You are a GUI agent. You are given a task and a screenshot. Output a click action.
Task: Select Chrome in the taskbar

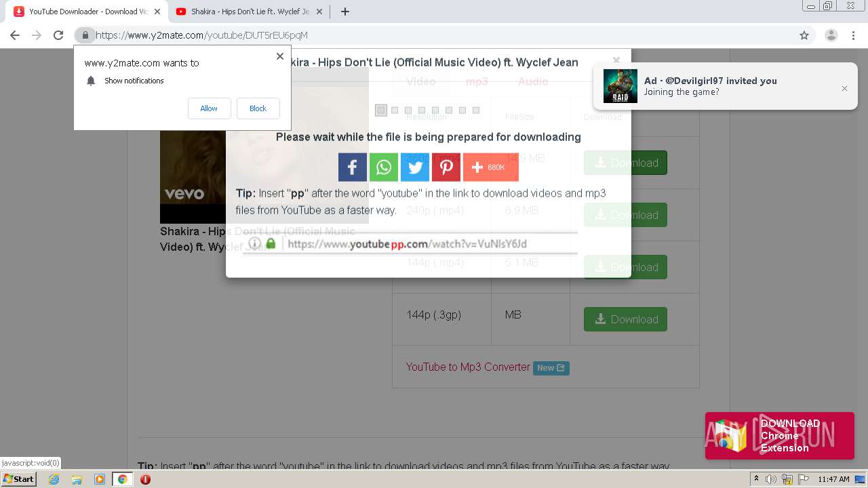123,479
